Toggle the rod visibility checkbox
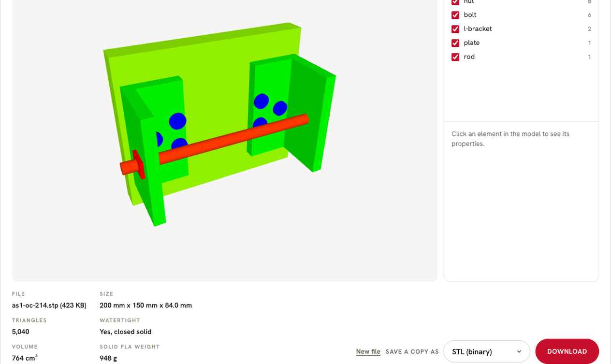 tap(455, 57)
